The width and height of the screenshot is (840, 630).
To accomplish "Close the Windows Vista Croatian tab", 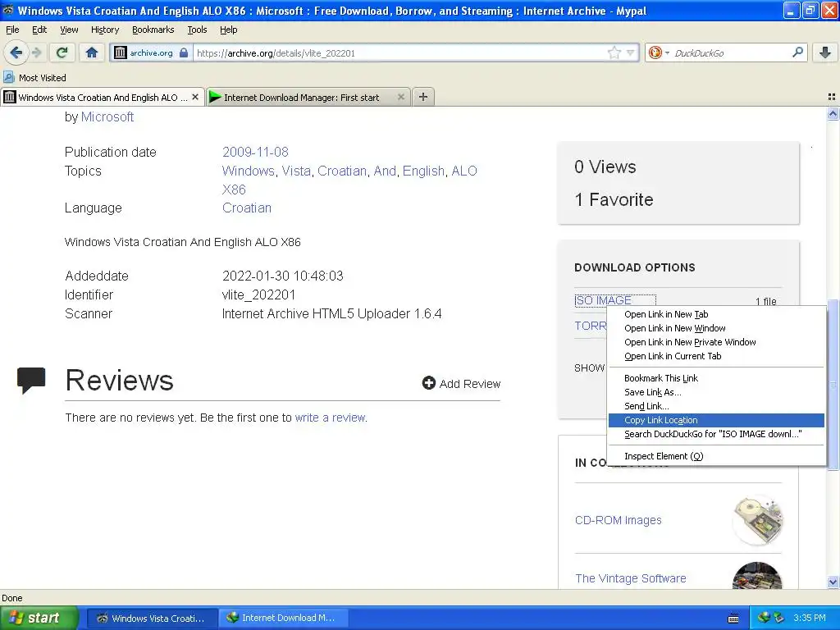I will tap(195, 97).
